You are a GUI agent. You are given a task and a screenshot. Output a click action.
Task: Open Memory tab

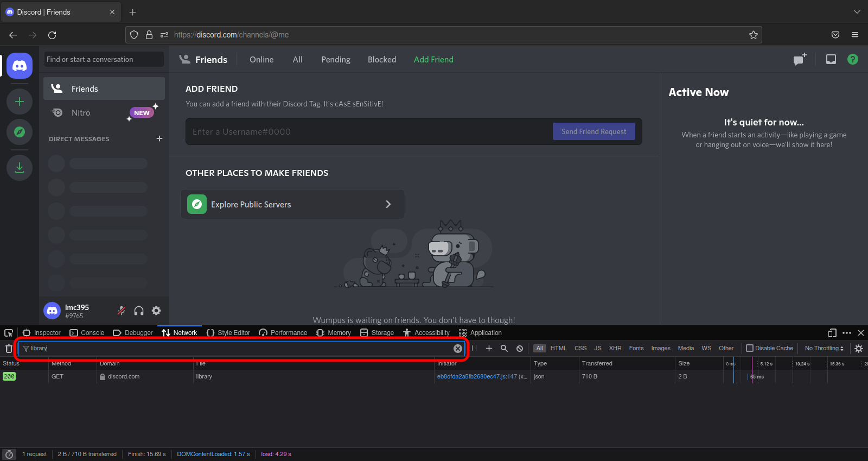pyautogui.click(x=334, y=333)
